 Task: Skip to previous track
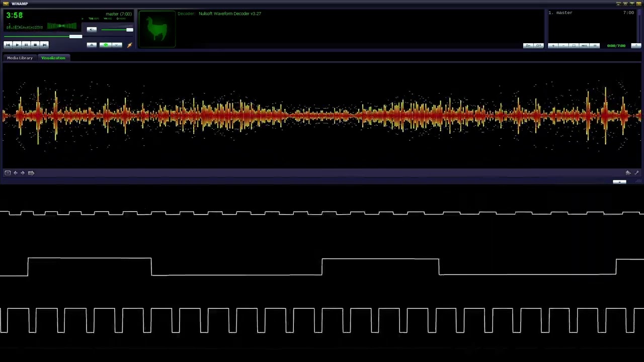(8, 45)
